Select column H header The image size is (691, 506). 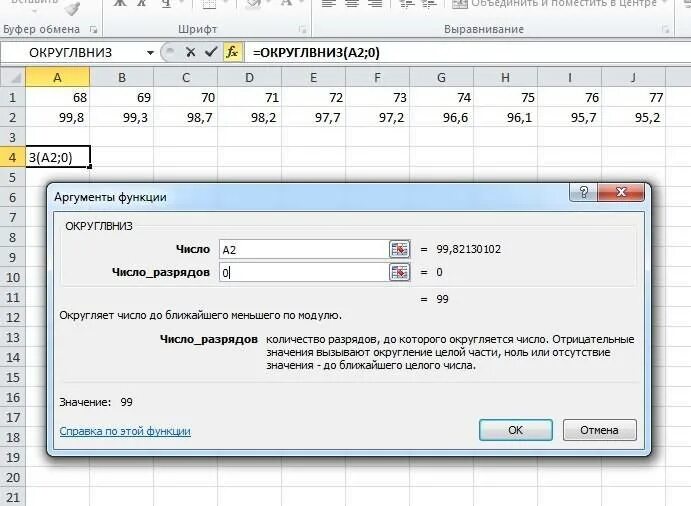[x=505, y=78]
